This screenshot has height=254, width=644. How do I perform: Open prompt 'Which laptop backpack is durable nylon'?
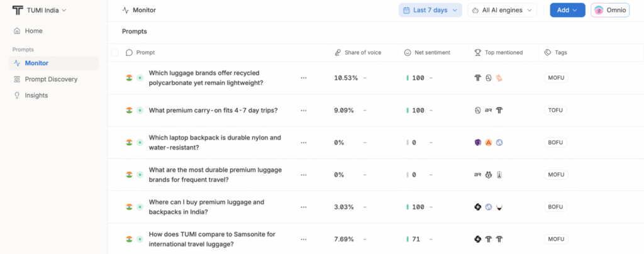215,142
